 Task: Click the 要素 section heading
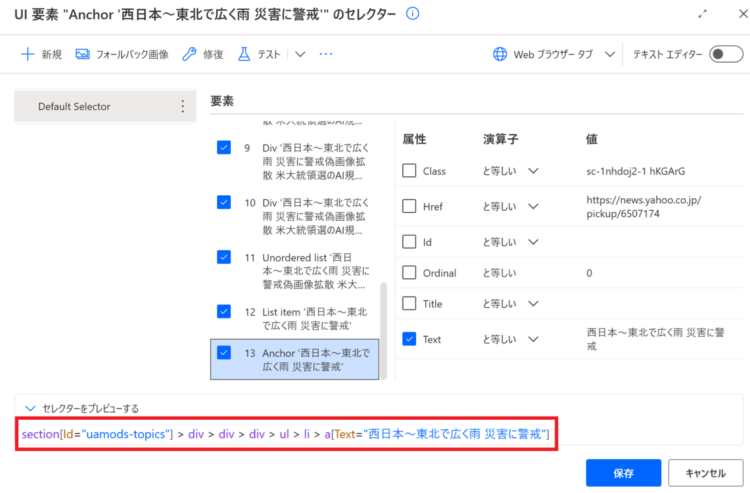[222, 101]
